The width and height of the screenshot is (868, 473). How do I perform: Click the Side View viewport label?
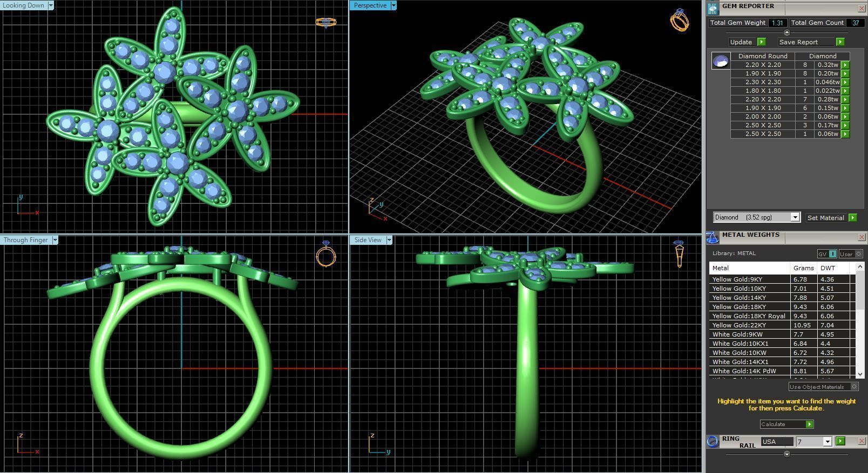(x=368, y=240)
